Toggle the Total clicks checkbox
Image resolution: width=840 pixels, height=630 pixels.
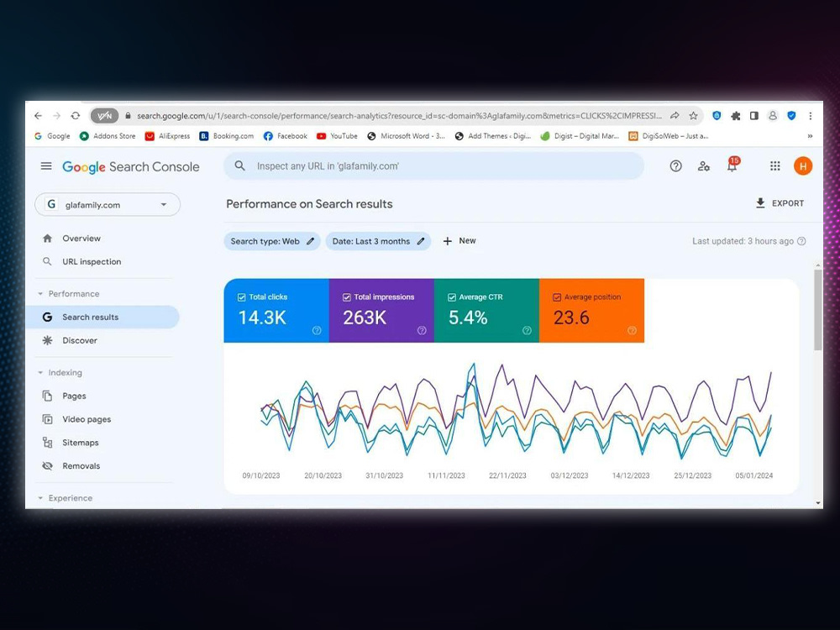point(242,297)
